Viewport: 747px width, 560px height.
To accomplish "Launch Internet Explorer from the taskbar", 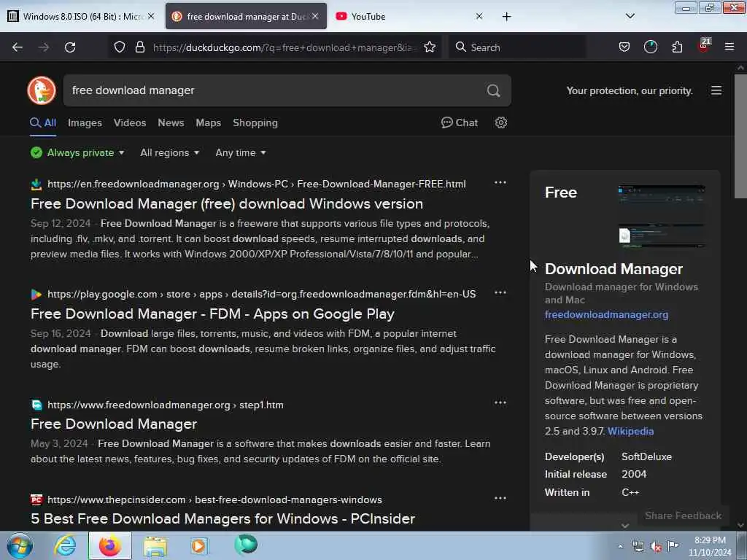I will [x=65, y=545].
